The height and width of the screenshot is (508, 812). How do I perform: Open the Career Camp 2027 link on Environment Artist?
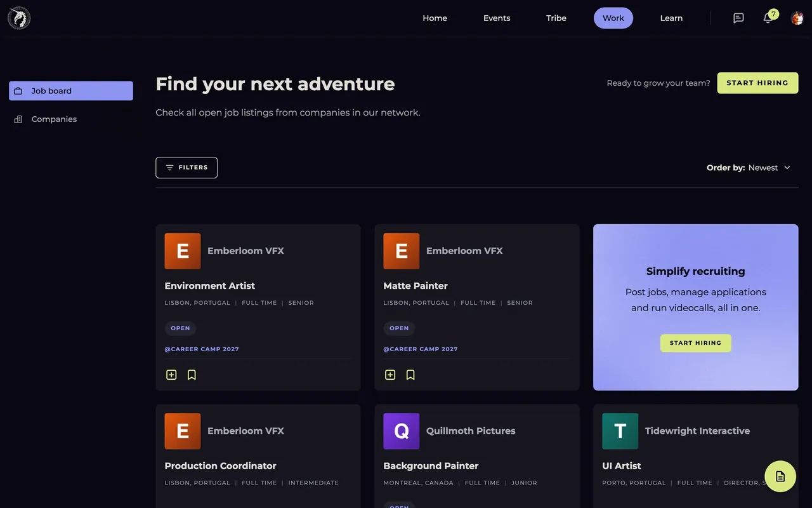pos(202,349)
